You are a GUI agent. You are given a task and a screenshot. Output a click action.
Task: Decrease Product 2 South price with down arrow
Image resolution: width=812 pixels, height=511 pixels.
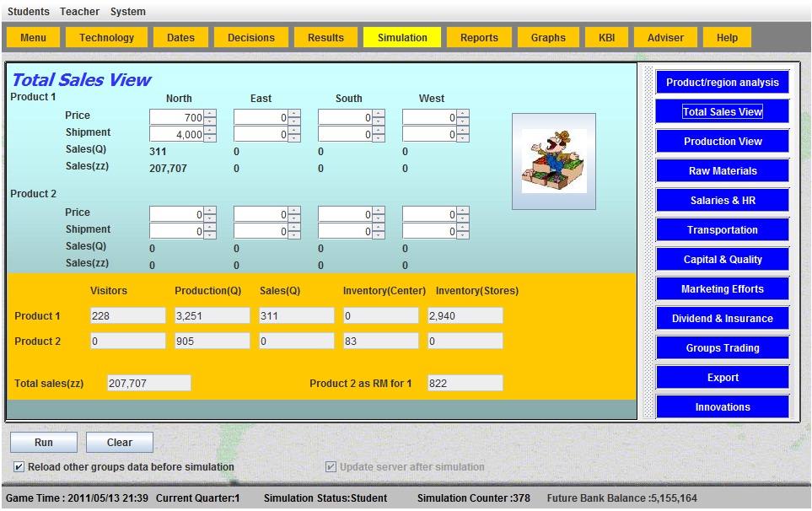[x=379, y=218]
